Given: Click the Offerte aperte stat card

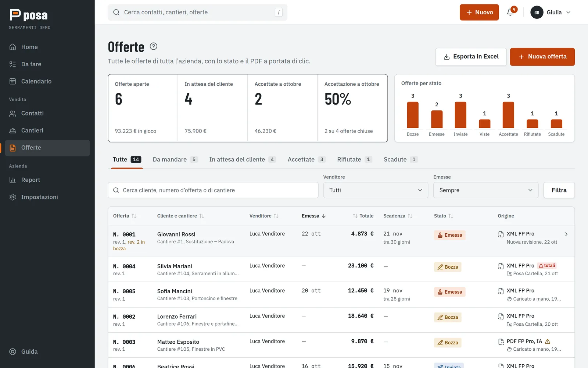Looking at the screenshot, I should coord(143,108).
